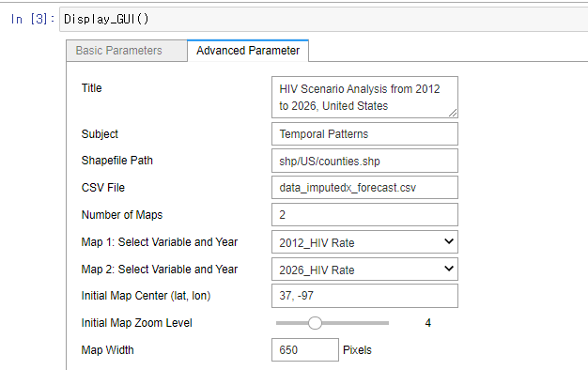The width and height of the screenshot is (588, 370).
Task: Click Initial Map Zoom Level label
Action: click(x=136, y=323)
